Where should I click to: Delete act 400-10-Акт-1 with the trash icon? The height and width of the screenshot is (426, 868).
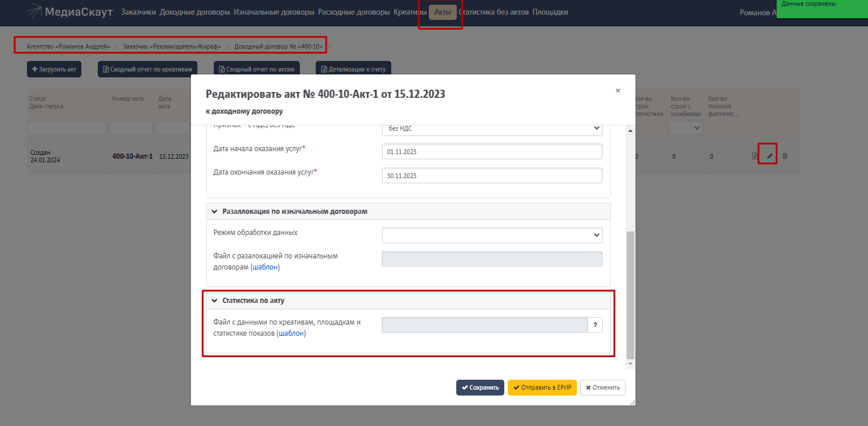[785, 156]
